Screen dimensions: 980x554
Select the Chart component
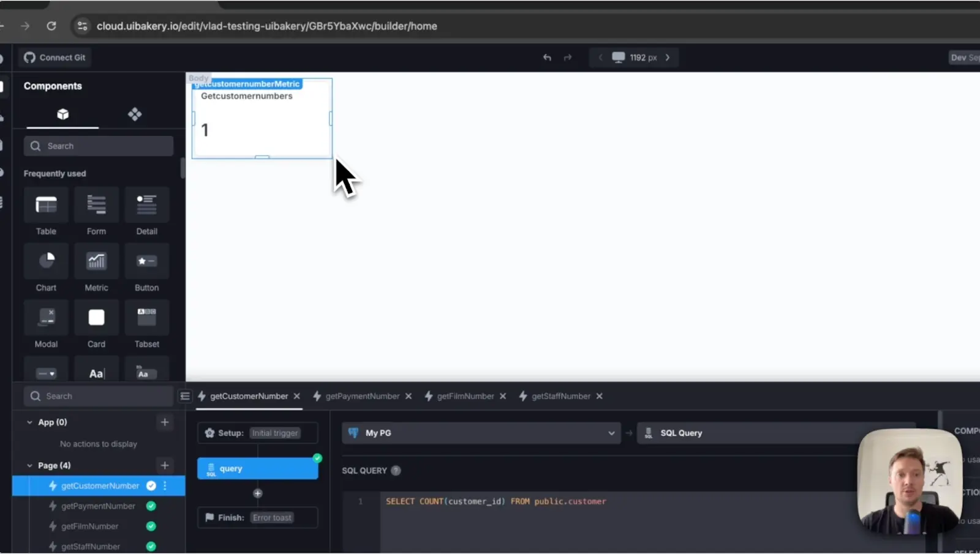click(x=46, y=269)
